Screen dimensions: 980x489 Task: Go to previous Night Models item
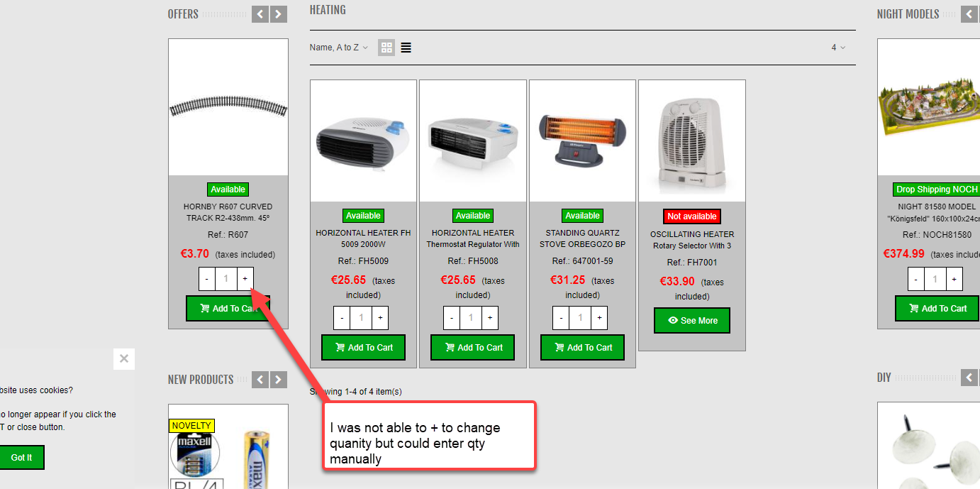pyautogui.click(x=969, y=14)
